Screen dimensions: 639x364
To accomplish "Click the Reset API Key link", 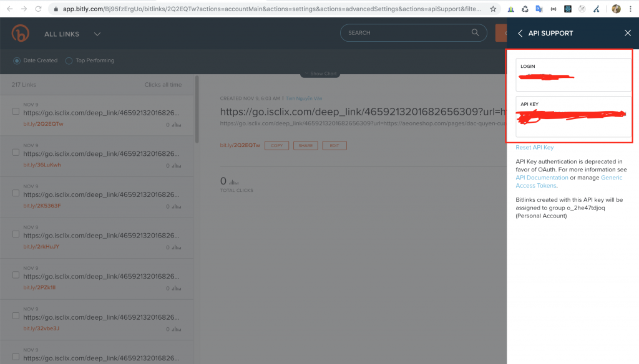I will coord(534,148).
